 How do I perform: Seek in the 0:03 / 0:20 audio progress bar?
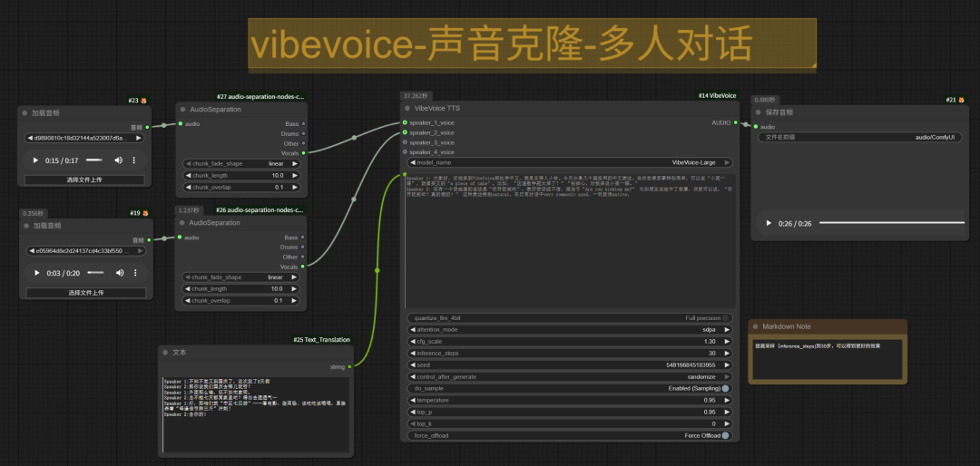tap(95, 273)
